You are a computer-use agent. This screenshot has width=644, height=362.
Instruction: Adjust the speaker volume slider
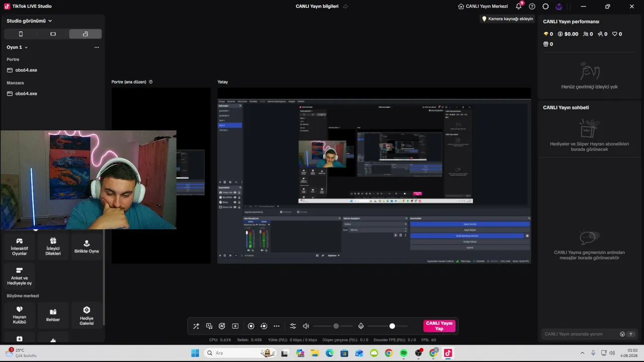click(x=333, y=326)
